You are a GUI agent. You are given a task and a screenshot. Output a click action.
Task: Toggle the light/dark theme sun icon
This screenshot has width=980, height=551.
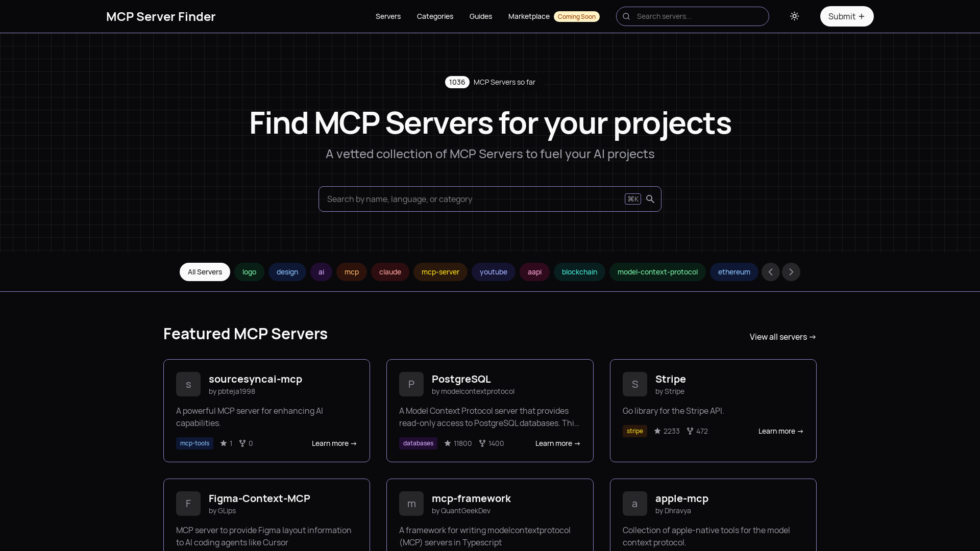[x=794, y=16]
